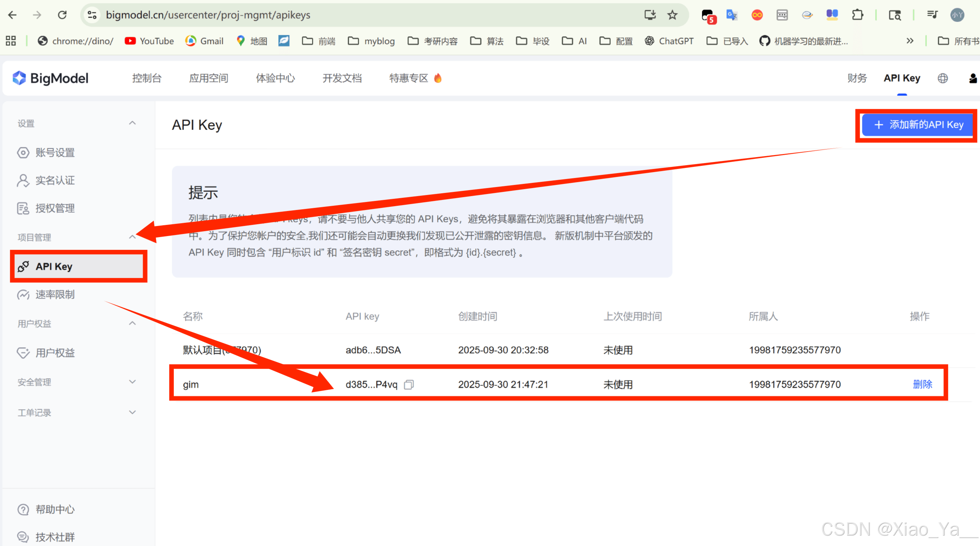
Task: Click 添加新的API Key button
Action: tap(917, 124)
